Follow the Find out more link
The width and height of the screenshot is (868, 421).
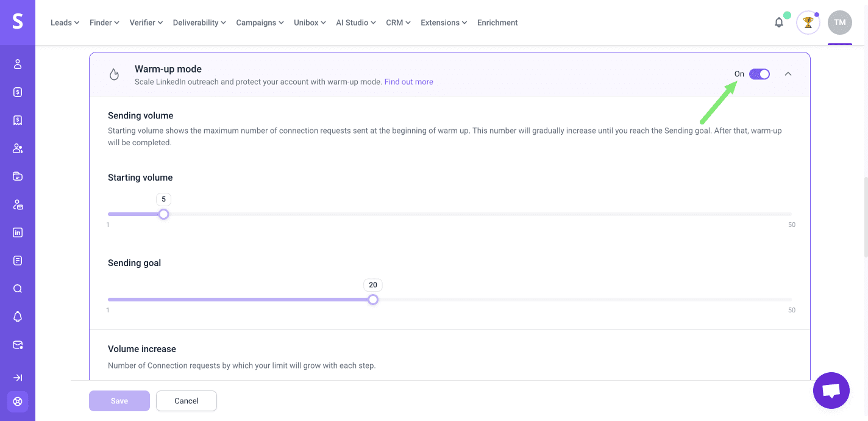click(408, 82)
